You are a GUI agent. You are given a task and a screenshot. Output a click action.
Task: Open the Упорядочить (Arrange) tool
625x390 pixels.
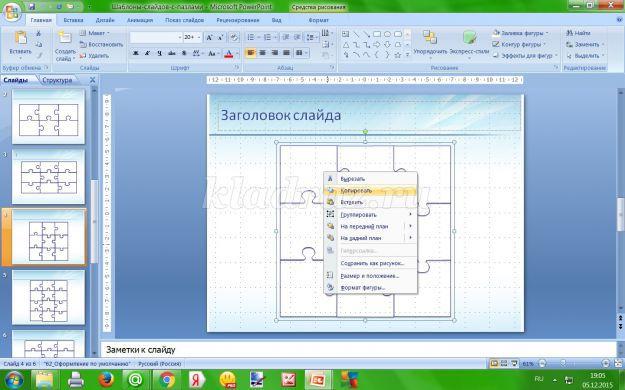[430, 39]
